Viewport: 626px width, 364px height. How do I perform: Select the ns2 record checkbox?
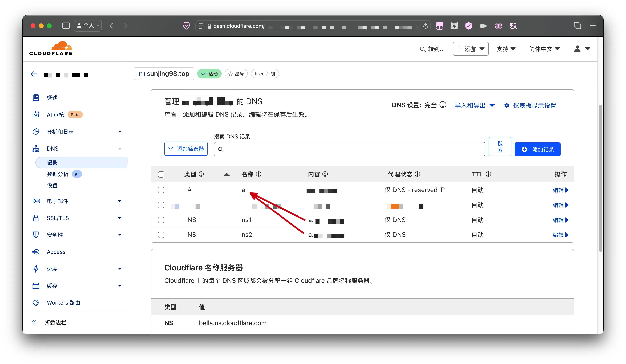click(161, 235)
